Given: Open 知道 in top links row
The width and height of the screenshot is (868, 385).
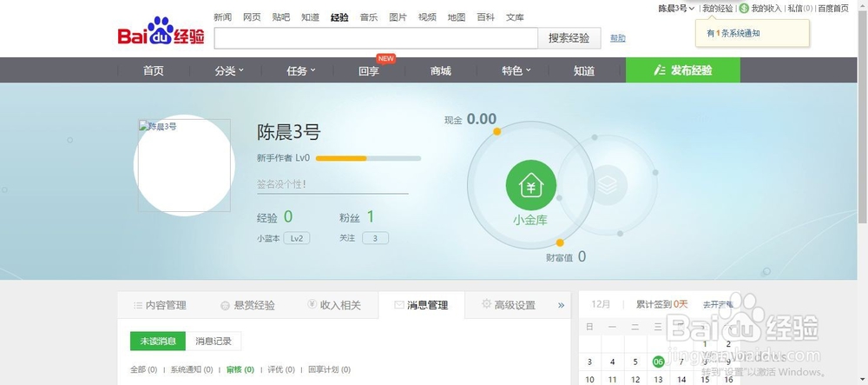Looking at the screenshot, I should (311, 17).
